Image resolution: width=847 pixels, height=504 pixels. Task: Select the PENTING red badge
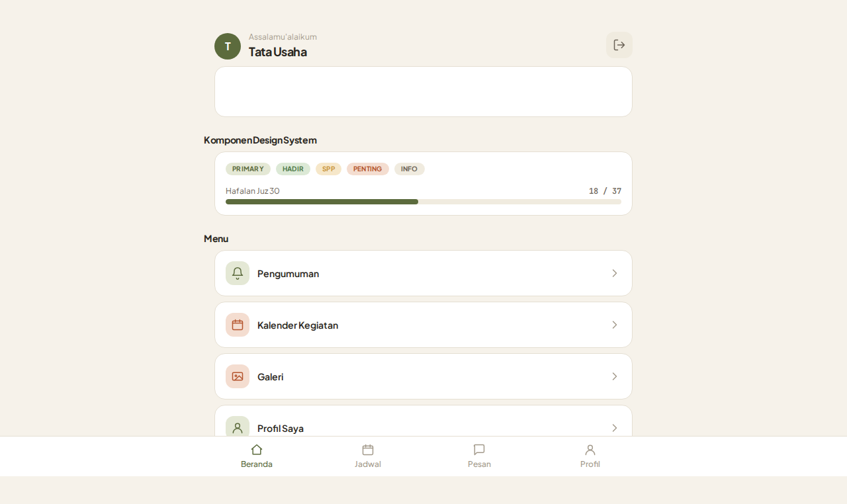tap(368, 169)
